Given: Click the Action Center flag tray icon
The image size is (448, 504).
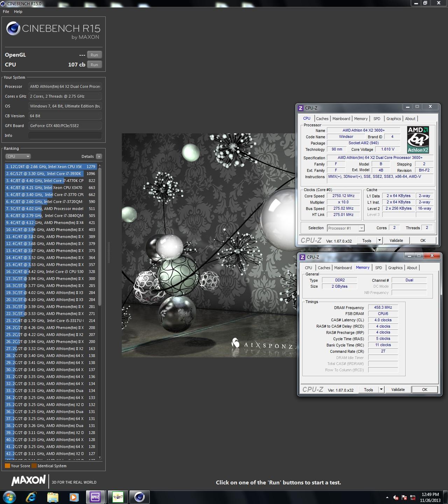Looking at the screenshot, I should coord(404,497).
